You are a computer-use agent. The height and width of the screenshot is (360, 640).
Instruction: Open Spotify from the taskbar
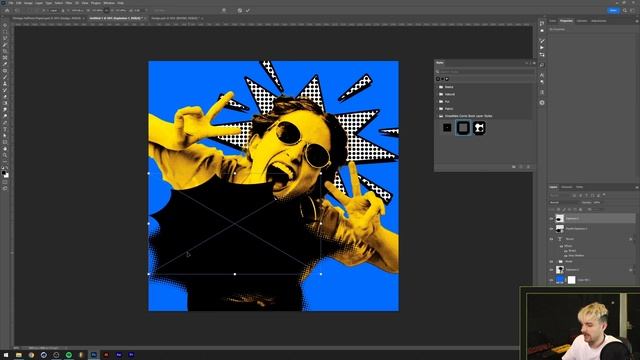(x=69, y=355)
